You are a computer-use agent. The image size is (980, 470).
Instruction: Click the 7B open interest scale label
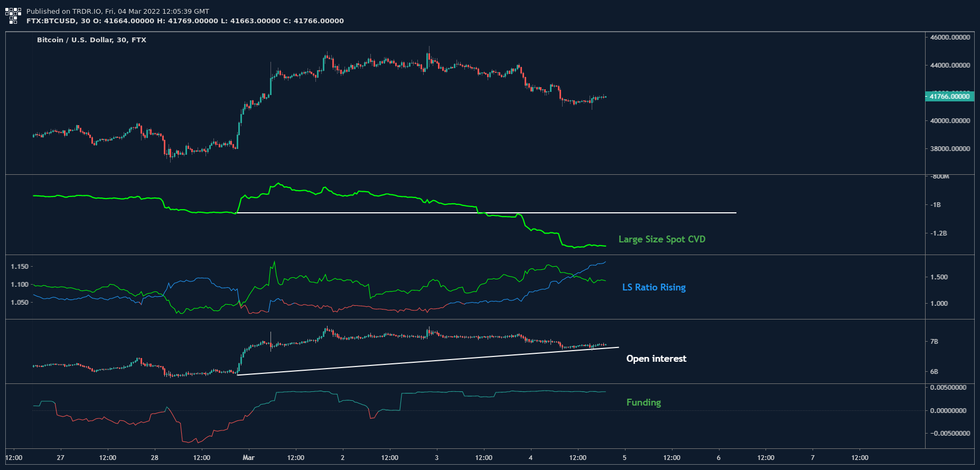pyautogui.click(x=934, y=342)
